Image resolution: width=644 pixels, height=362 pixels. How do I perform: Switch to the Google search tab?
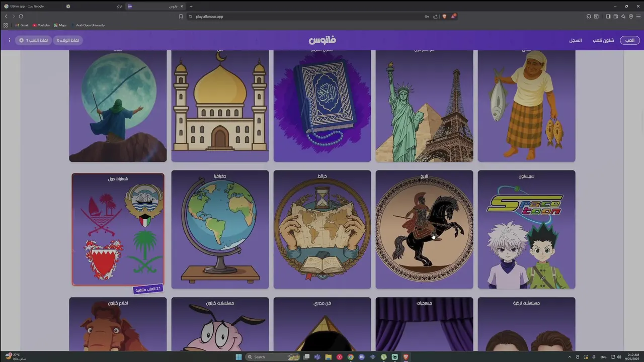[x=33, y=6]
